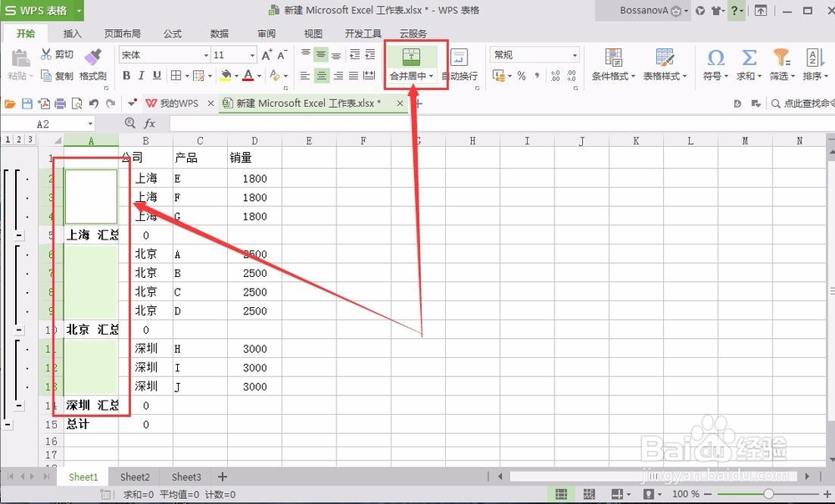Align text left in cell
This screenshot has height=504, width=835.
[x=305, y=76]
